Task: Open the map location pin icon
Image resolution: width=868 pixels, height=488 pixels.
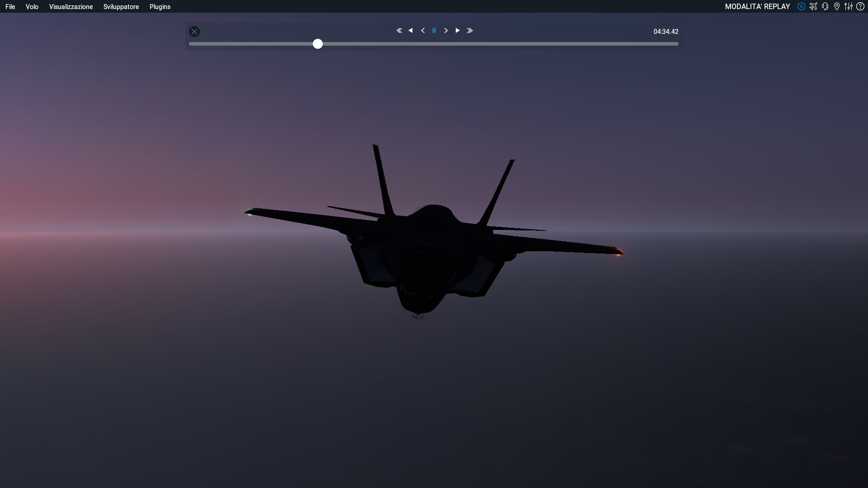Action: coord(837,6)
